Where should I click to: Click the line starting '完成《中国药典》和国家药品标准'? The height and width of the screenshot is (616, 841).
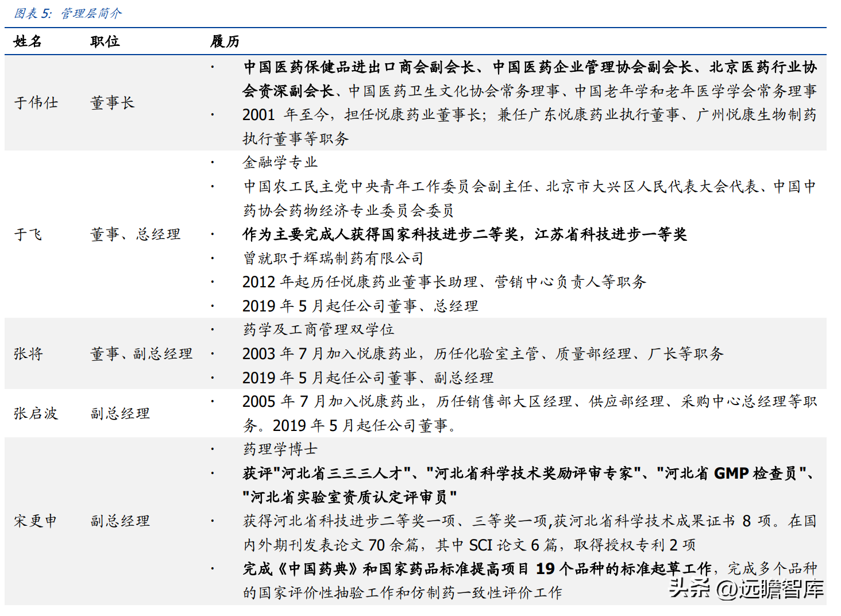click(530, 569)
